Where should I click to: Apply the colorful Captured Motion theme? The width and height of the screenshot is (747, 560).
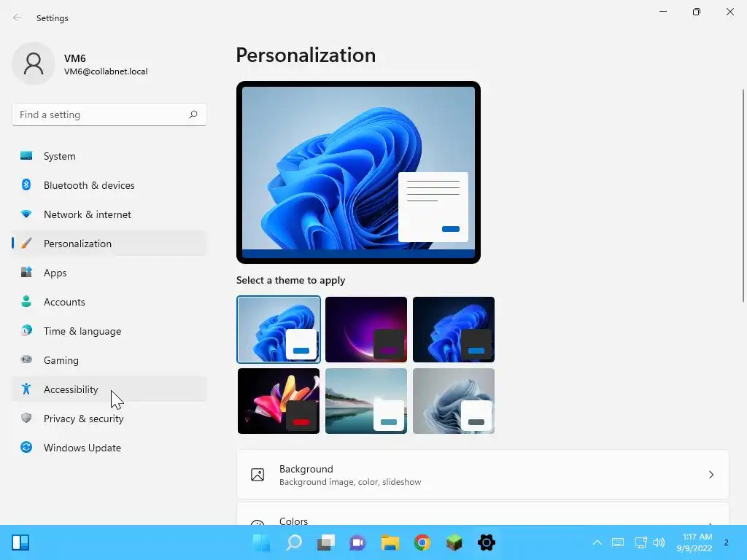(x=279, y=401)
